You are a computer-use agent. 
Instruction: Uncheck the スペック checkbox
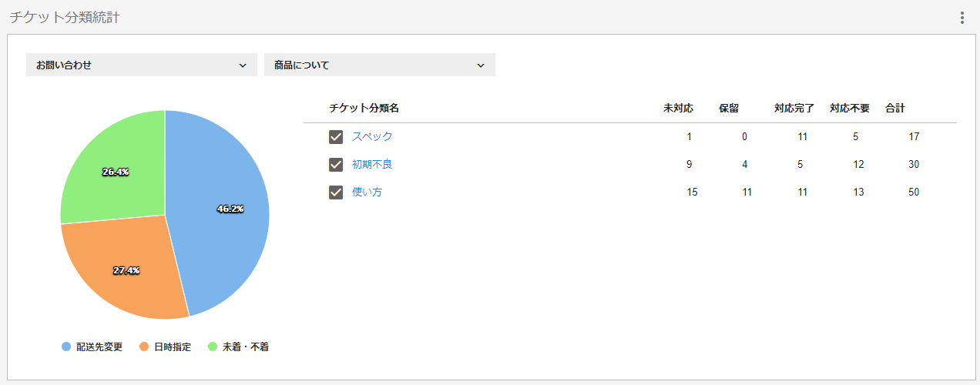336,137
